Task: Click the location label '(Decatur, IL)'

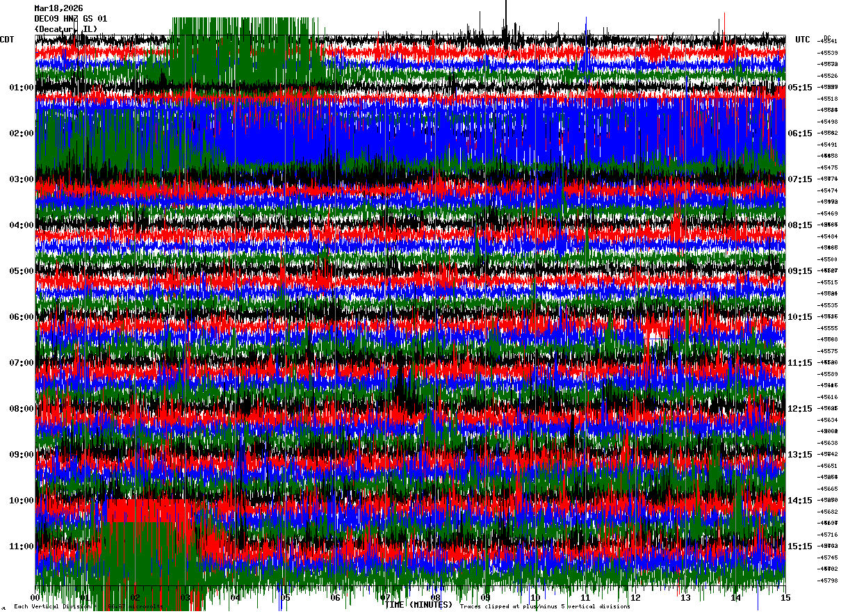Action: [66, 29]
